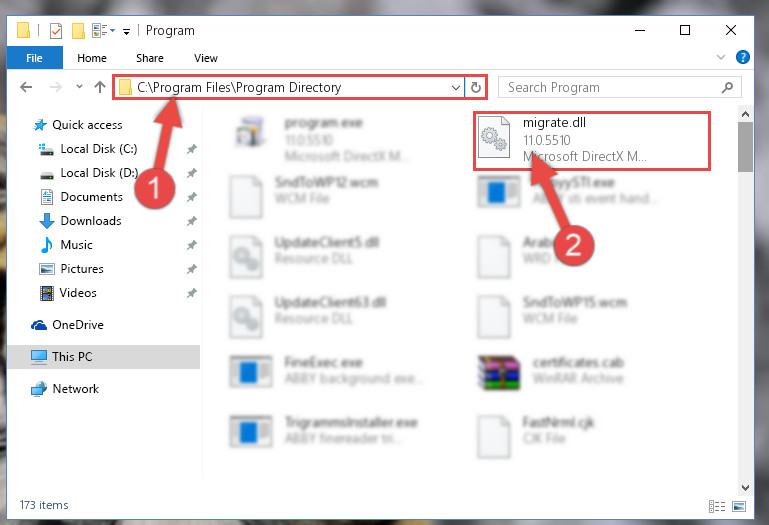This screenshot has height=525, width=769.
Task: Select the migrate.dll file
Action: (592, 141)
